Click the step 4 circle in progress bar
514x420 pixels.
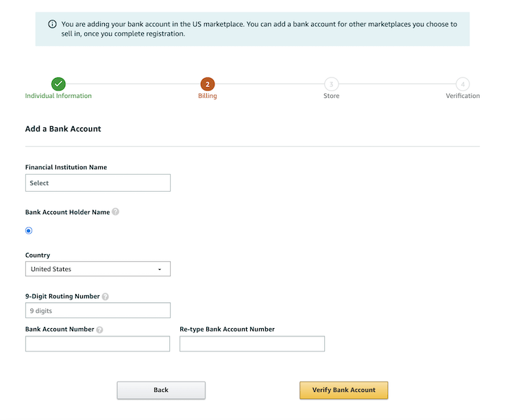coord(463,84)
